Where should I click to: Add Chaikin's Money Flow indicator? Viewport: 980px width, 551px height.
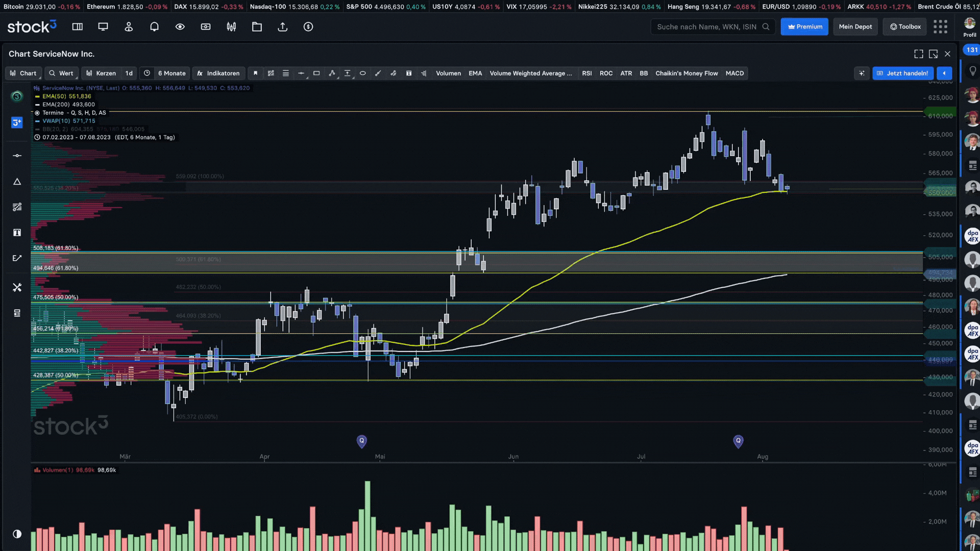point(687,73)
